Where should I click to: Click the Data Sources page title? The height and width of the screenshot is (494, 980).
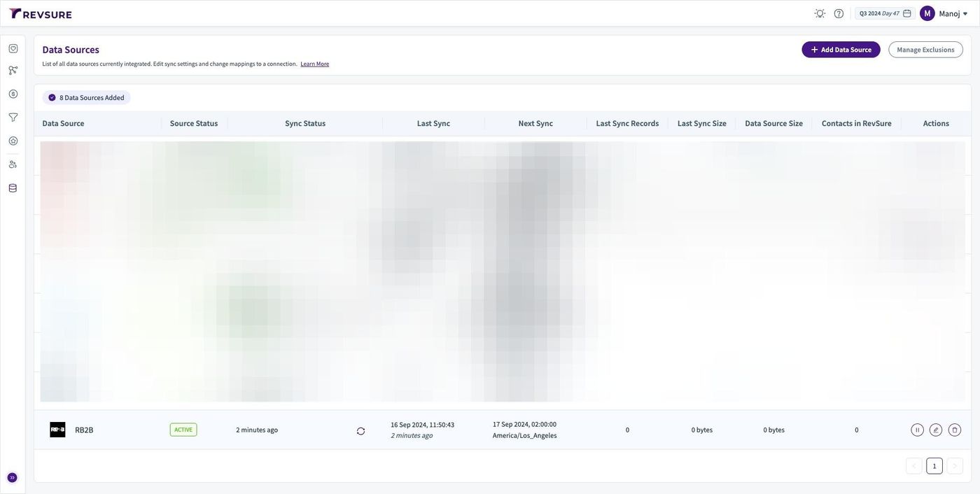point(71,50)
